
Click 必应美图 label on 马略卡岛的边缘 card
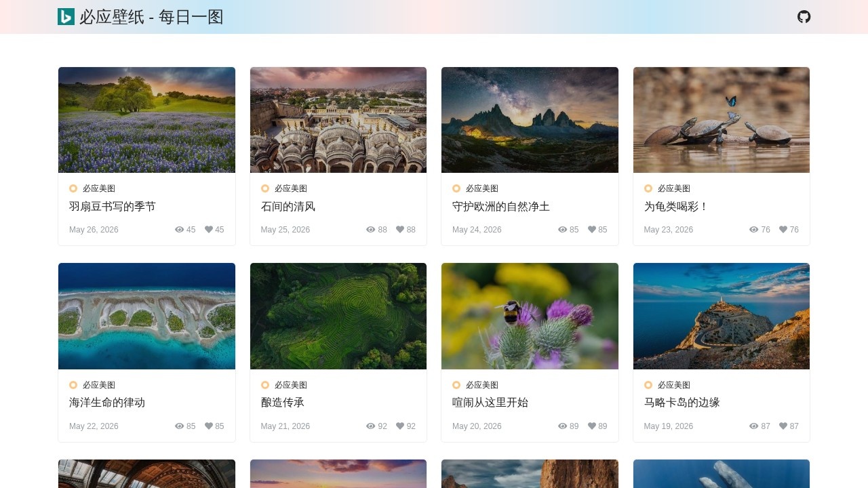(674, 385)
